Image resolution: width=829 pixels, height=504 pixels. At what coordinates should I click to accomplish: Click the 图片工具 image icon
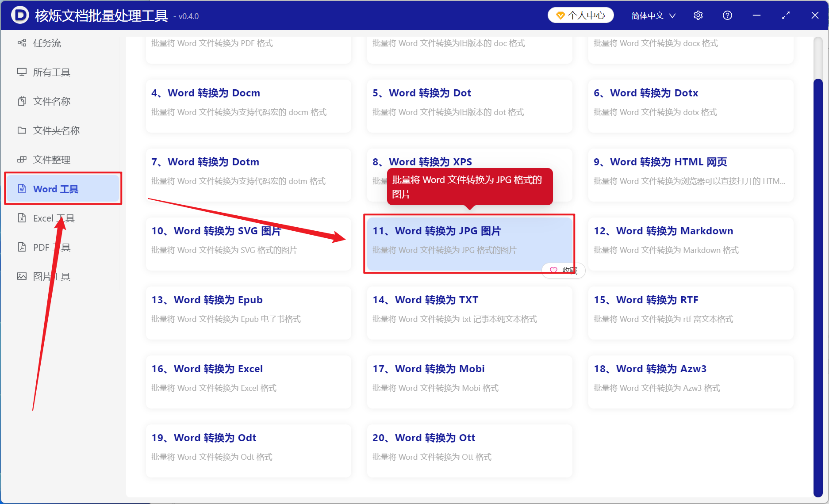pos(22,276)
